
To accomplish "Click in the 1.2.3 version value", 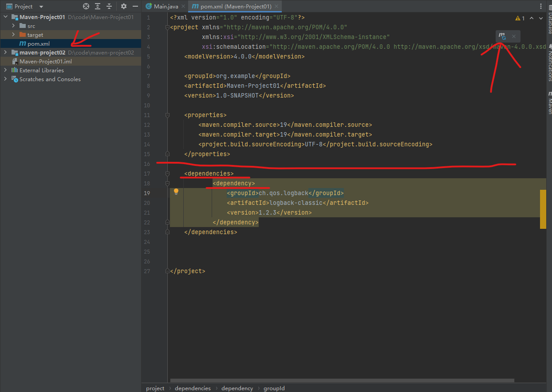I will (268, 212).
